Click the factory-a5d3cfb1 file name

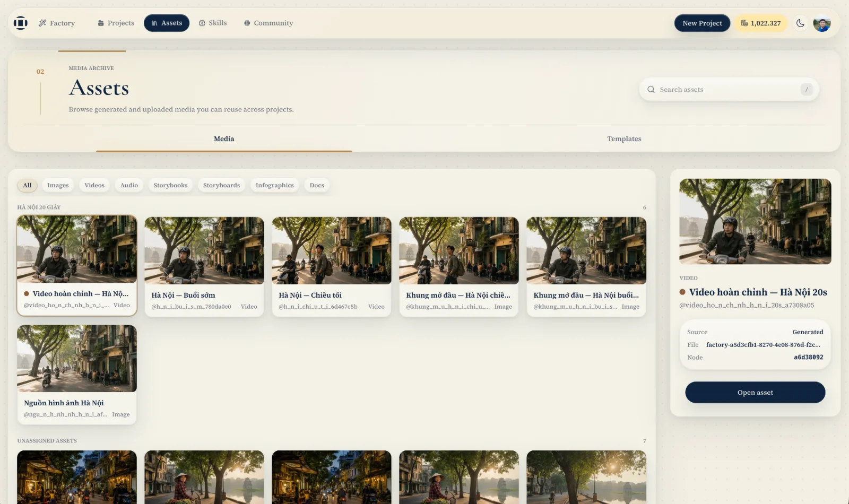[x=763, y=345]
